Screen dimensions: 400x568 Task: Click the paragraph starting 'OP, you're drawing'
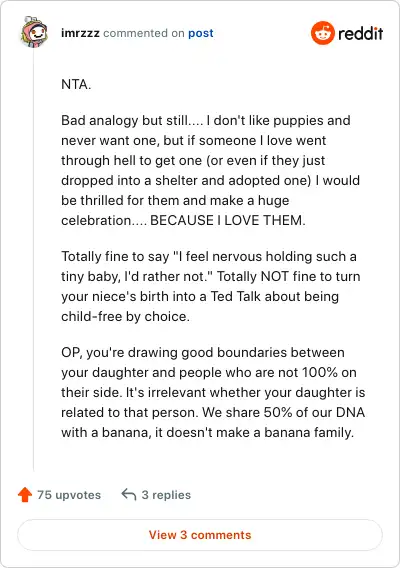coord(213,392)
